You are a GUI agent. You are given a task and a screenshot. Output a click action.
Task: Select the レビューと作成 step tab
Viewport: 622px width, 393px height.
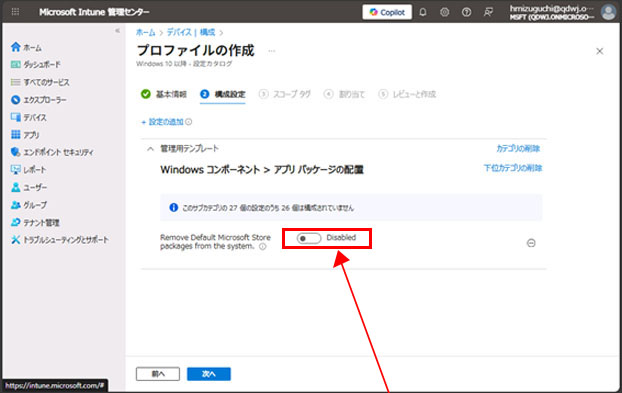click(407, 94)
